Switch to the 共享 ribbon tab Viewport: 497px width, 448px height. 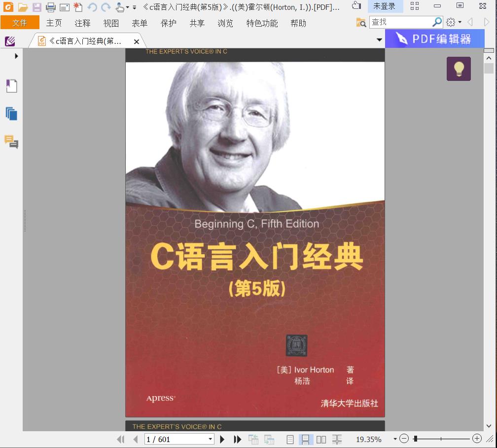point(197,23)
